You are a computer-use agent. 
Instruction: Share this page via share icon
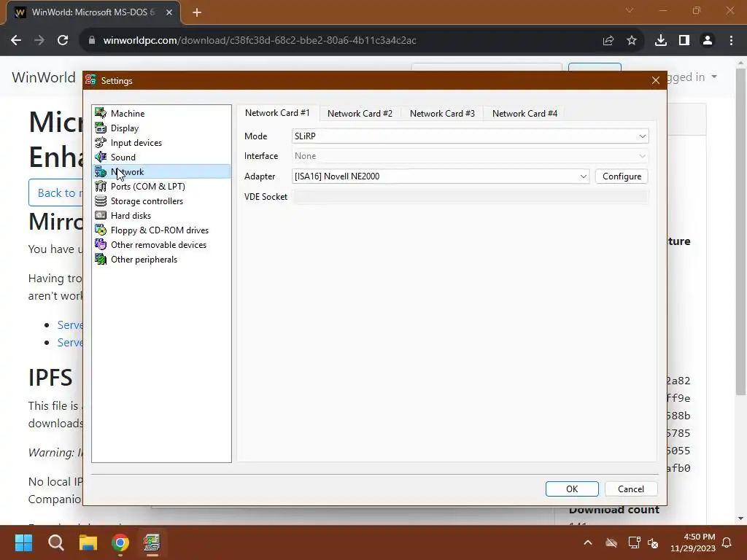pos(608,41)
